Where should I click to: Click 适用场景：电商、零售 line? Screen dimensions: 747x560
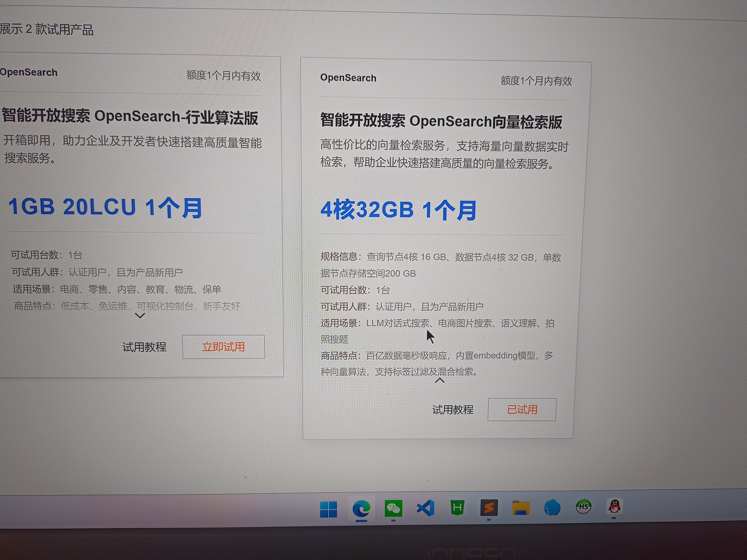(x=117, y=289)
